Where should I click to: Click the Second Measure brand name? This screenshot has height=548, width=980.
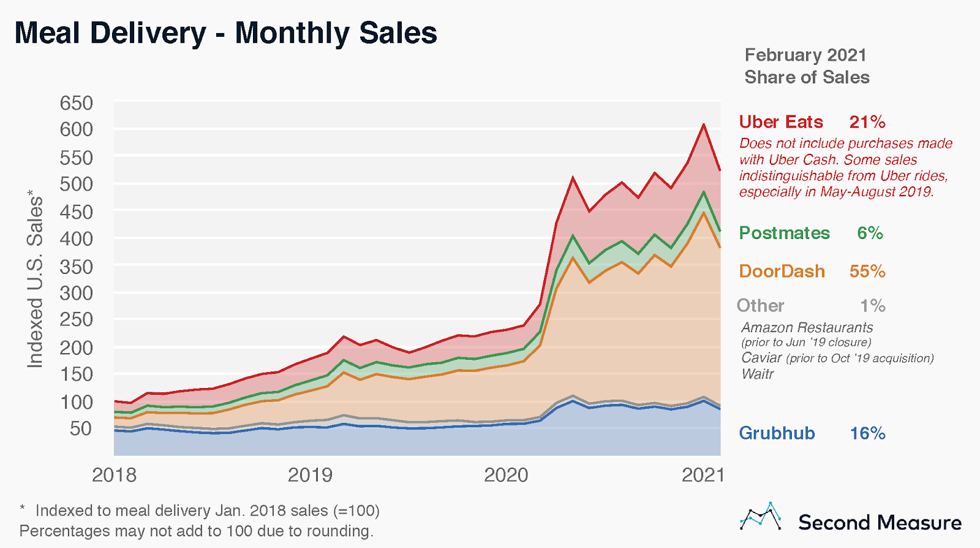(880, 522)
